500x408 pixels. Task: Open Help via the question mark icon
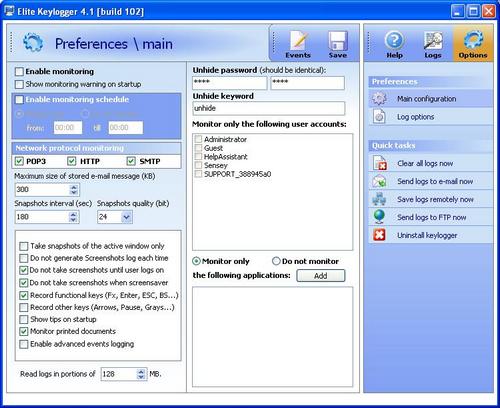coord(394,41)
